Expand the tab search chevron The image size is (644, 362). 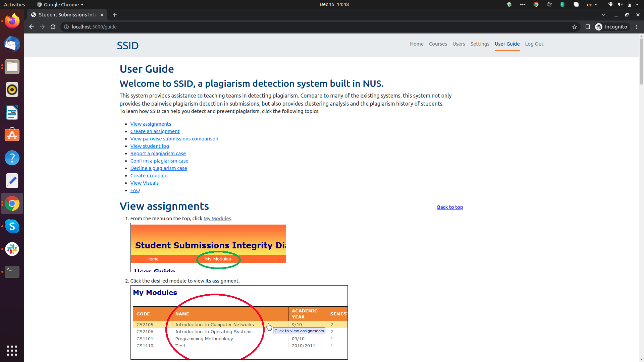tap(603, 15)
